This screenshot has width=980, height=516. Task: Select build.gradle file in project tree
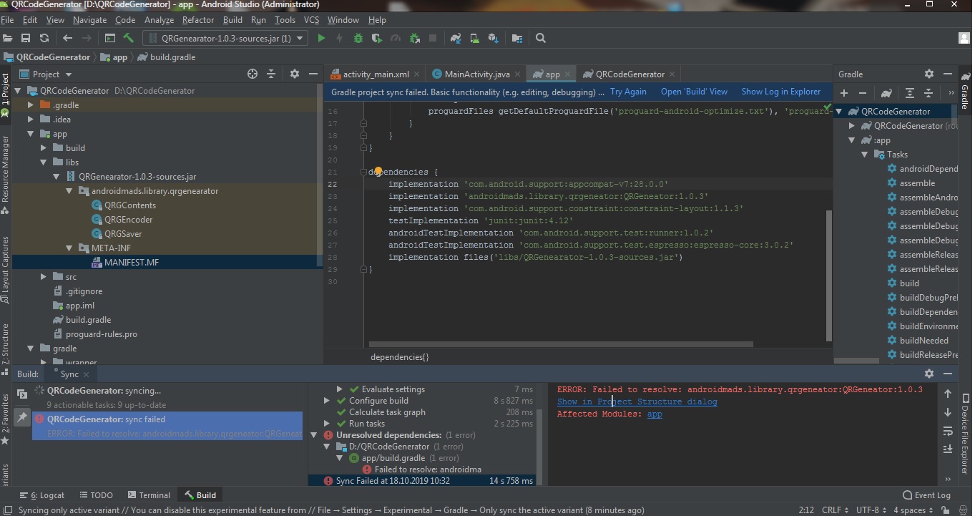point(88,320)
